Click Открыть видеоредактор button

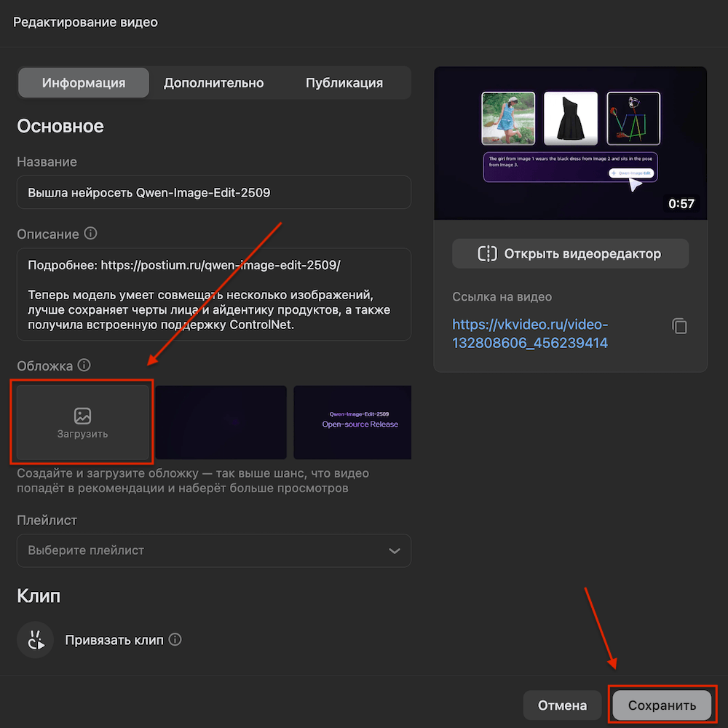pyautogui.click(x=570, y=253)
